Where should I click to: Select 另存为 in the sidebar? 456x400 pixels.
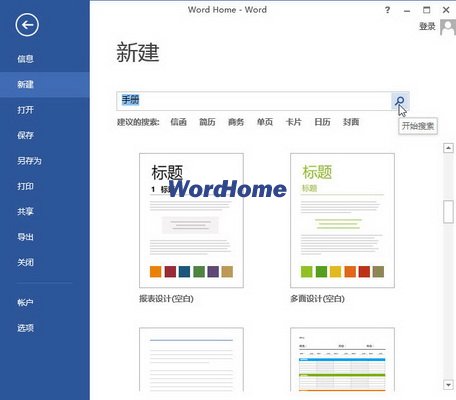(x=29, y=161)
